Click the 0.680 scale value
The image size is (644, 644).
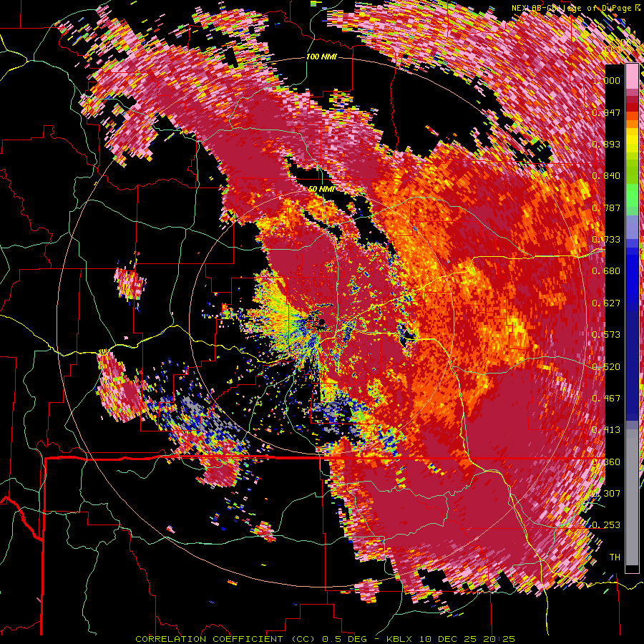606,271
